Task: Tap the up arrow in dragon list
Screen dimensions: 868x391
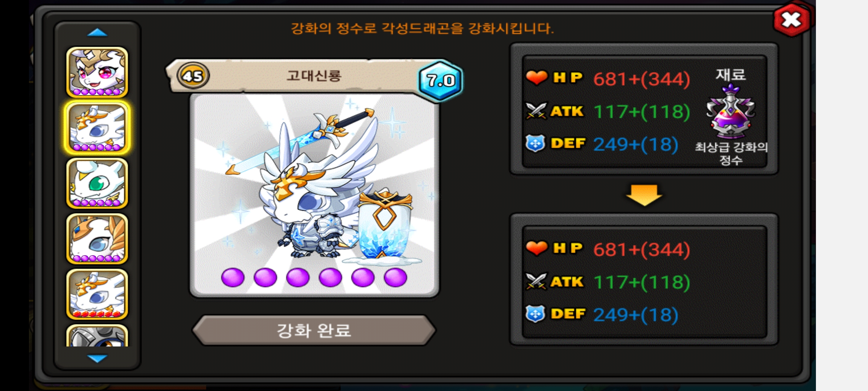Action: coord(97,33)
